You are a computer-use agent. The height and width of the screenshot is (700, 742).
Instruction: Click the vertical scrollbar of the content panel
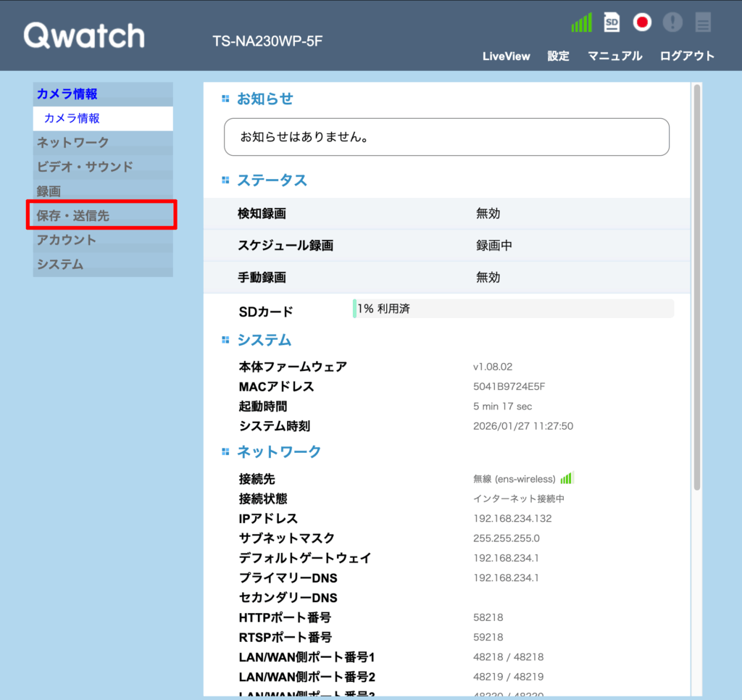(x=697, y=290)
